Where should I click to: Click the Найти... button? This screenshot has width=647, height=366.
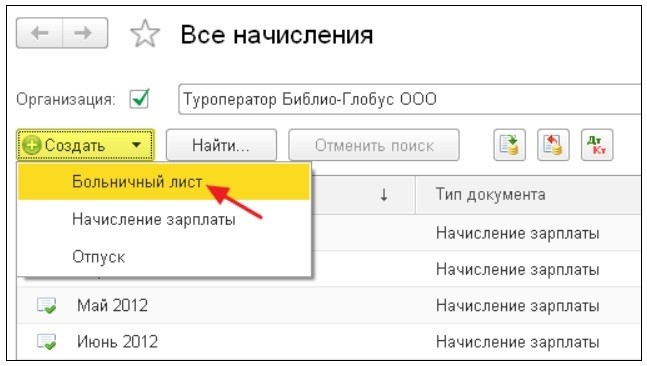click(221, 145)
